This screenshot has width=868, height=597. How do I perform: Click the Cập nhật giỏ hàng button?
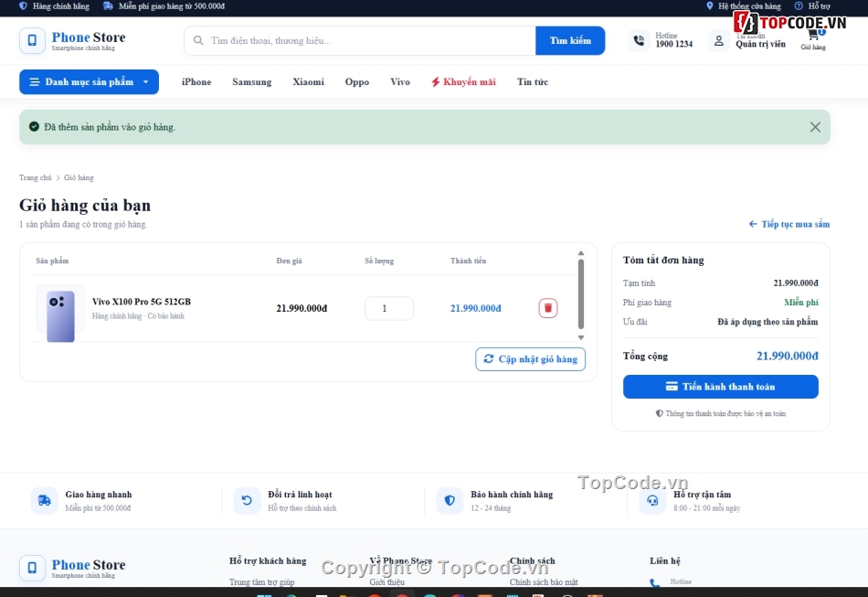(530, 359)
